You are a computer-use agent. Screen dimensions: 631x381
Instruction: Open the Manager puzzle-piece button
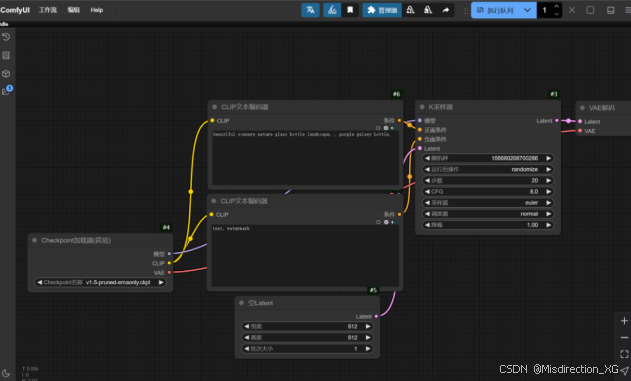click(x=381, y=10)
